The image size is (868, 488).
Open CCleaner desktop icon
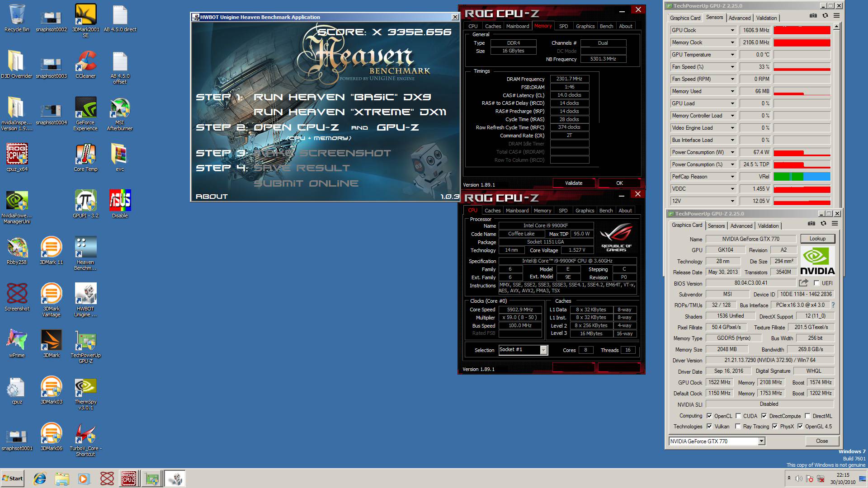click(x=85, y=65)
